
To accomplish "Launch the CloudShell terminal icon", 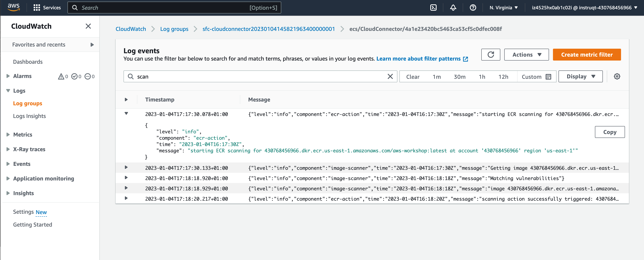I will pos(433,8).
